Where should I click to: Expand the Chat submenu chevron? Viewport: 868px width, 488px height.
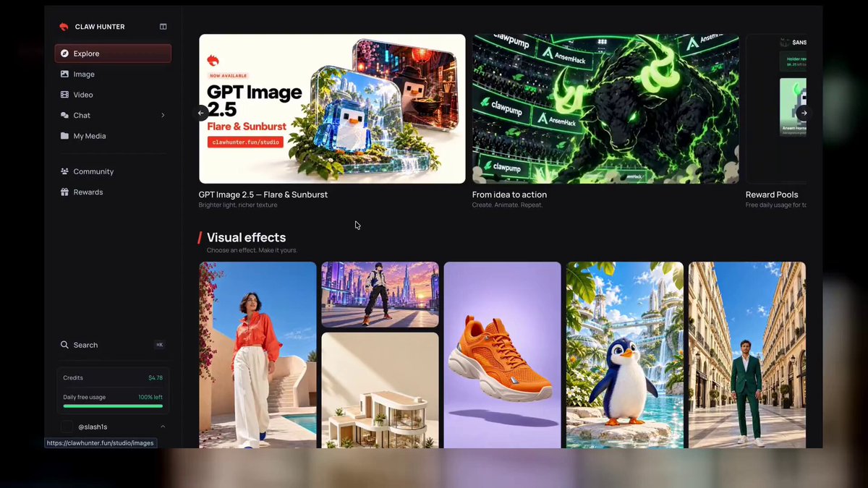click(x=163, y=115)
